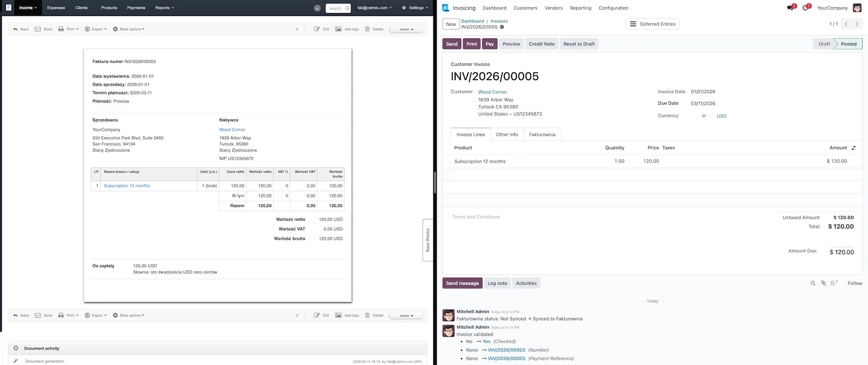Click Delete trash in the top invoice toolbar

tap(374, 29)
